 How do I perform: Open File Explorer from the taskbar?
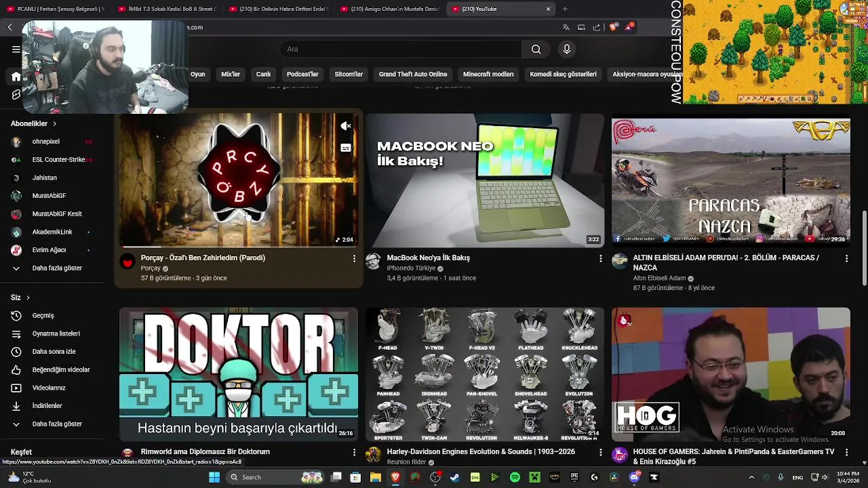[x=375, y=477]
